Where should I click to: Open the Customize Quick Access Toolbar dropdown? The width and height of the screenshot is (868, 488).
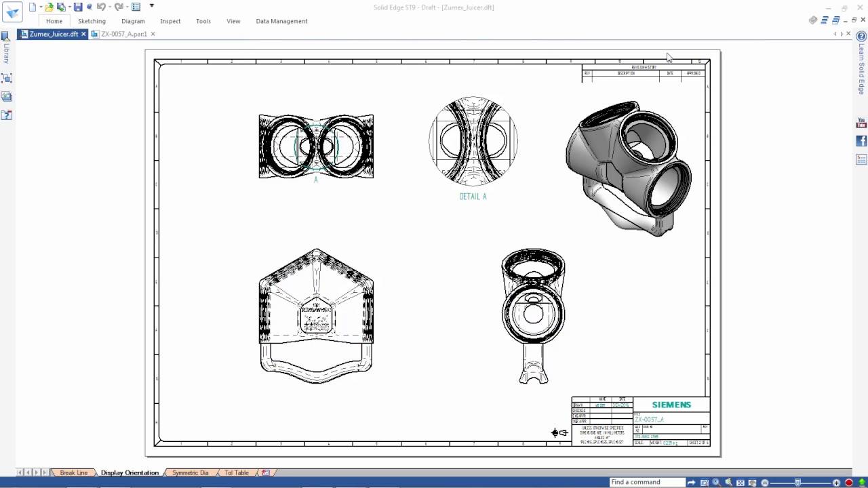pos(151,5)
